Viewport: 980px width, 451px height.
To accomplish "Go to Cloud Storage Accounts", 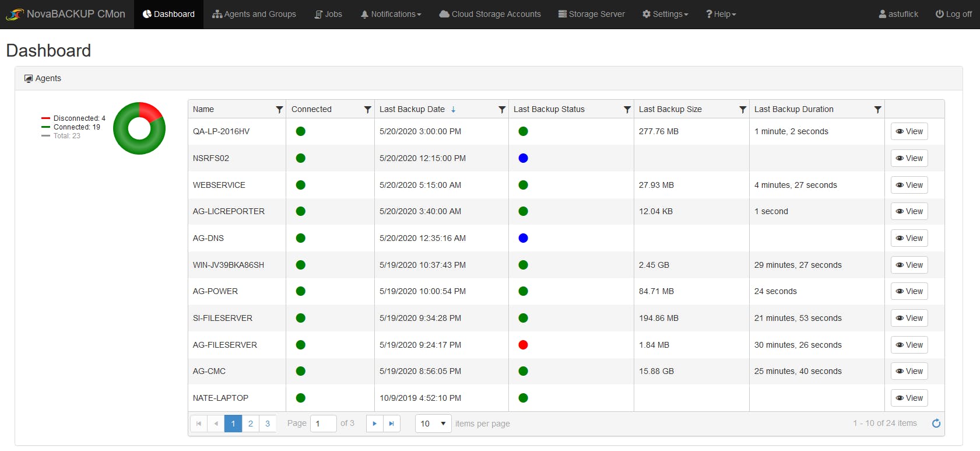I will (x=490, y=14).
